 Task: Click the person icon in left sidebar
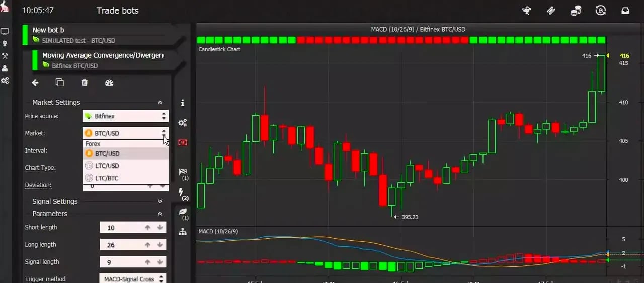(5, 68)
